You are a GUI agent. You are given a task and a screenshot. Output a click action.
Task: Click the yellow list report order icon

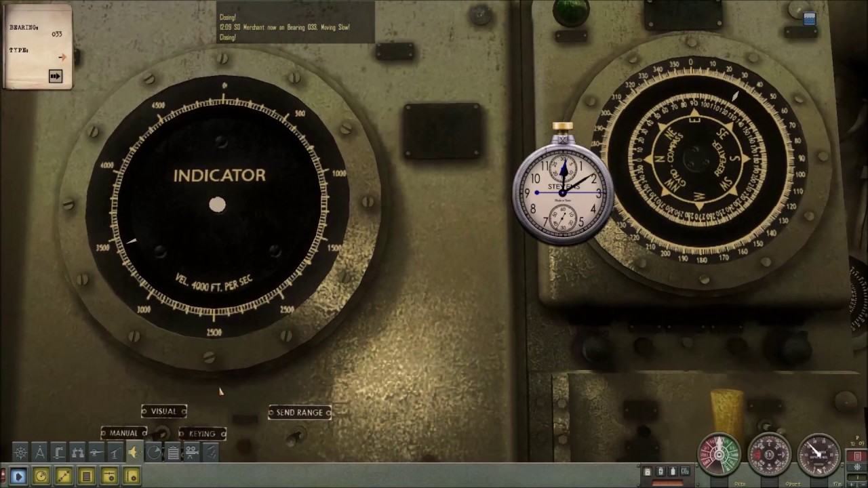86,476
